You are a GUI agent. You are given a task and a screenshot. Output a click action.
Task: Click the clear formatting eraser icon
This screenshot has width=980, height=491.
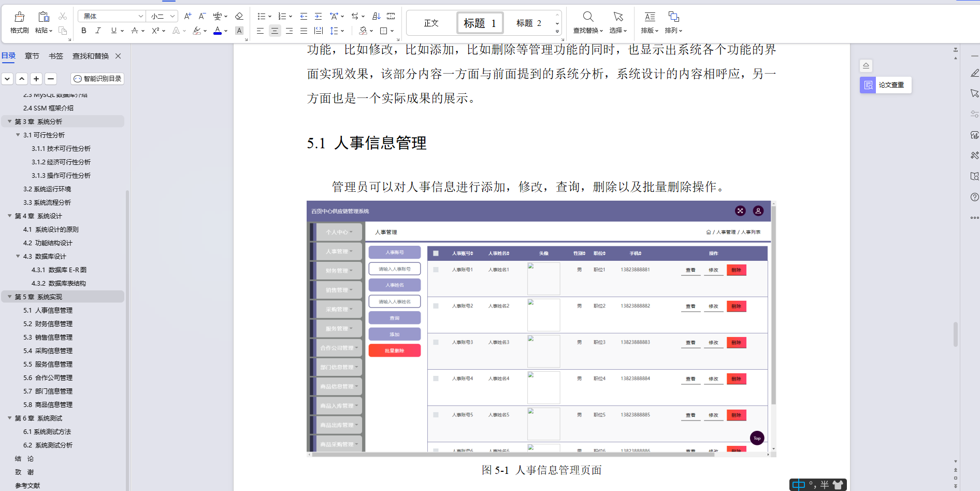pos(239,16)
